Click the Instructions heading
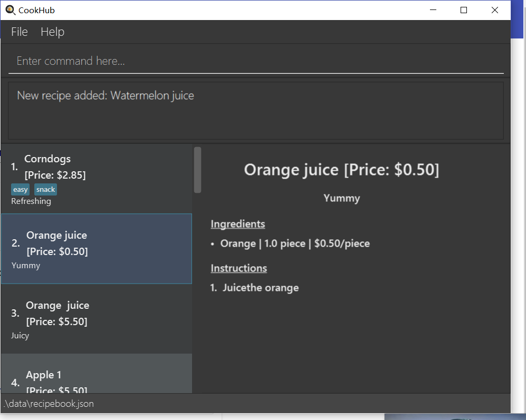The width and height of the screenshot is (526, 420). coord(239,268)
